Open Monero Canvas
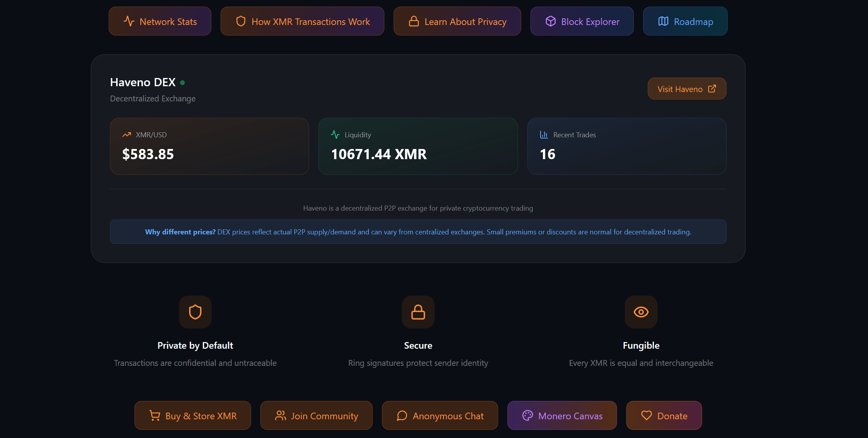The width and height of the screenshot is (868, 438). click(x=562, y=416)
